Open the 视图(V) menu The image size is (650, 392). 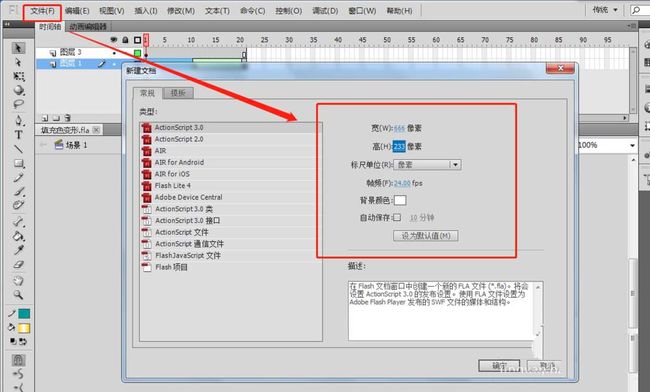coord(112,11)
